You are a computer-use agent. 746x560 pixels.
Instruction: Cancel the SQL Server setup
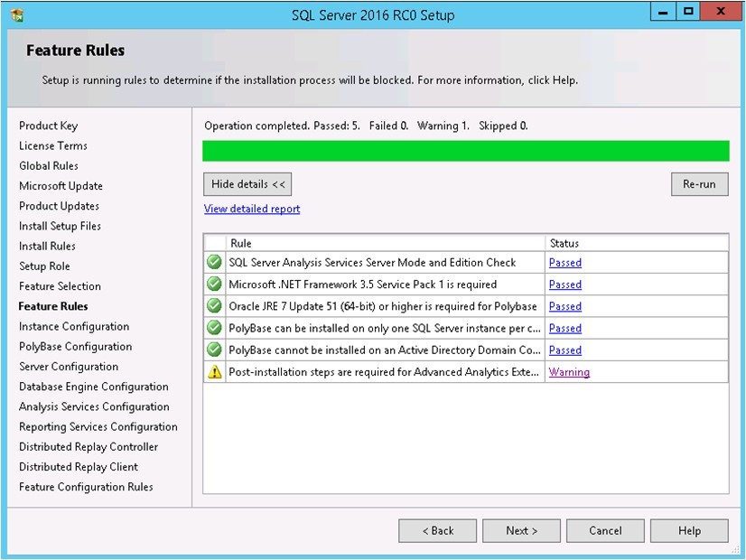pos(605,530)
